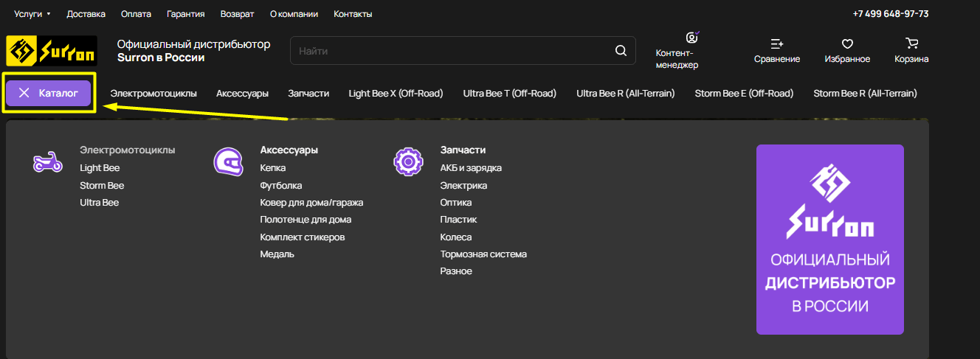This screenshot has width=980, height=359.
Task: Open the Избранное heart icon
Action: 847,44
